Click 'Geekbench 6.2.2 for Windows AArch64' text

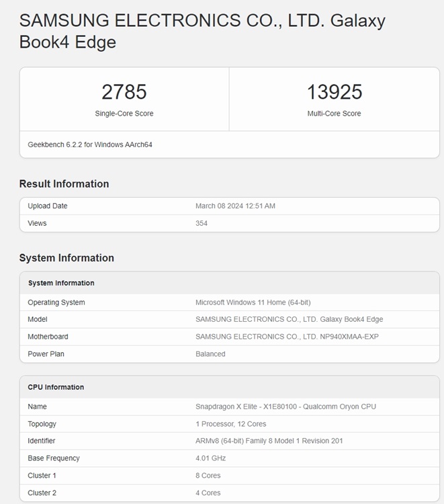(x=90, y=144)
